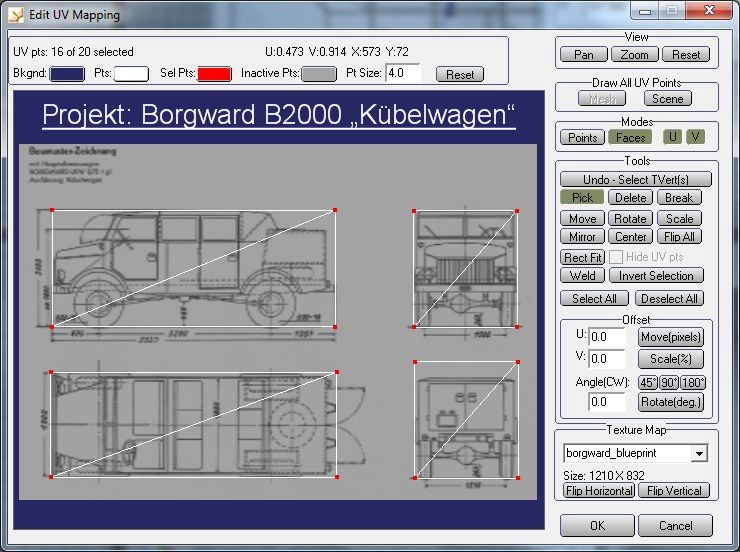Click Flip Vertical button
The width and height of the screenshot is (740, 552).
tap(674, 491)
